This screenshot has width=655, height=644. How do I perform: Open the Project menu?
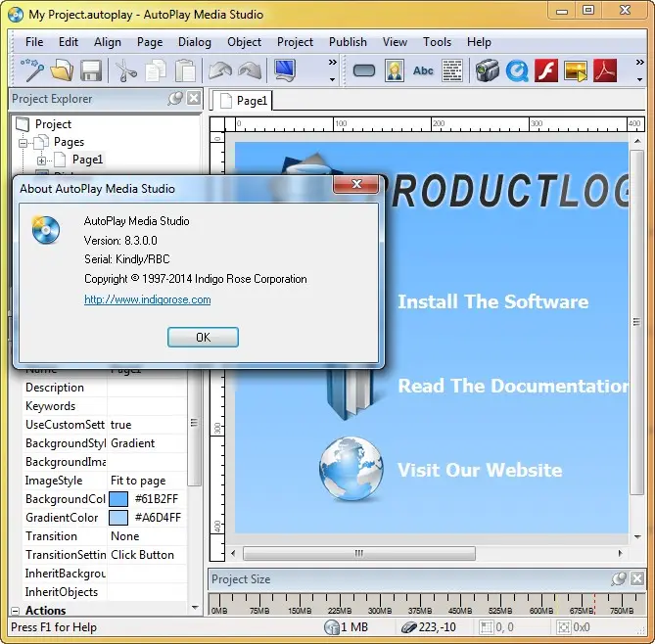pos(295,42)
